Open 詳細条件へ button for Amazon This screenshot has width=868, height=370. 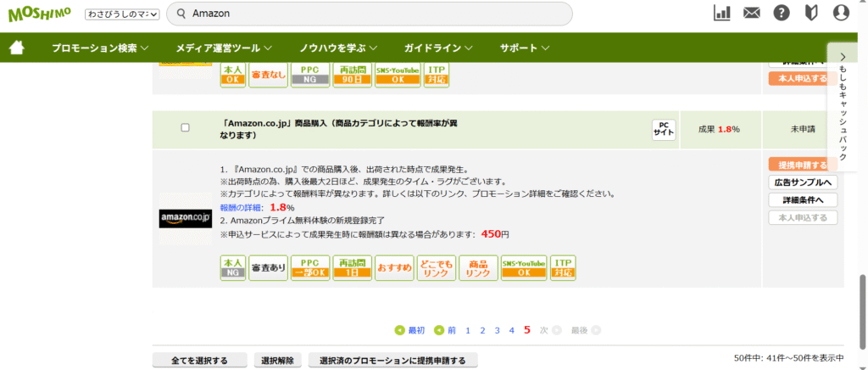pos(803,200)
